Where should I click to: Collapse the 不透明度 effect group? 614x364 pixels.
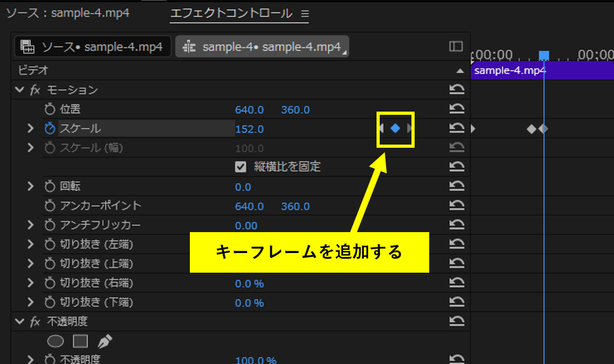19,322
